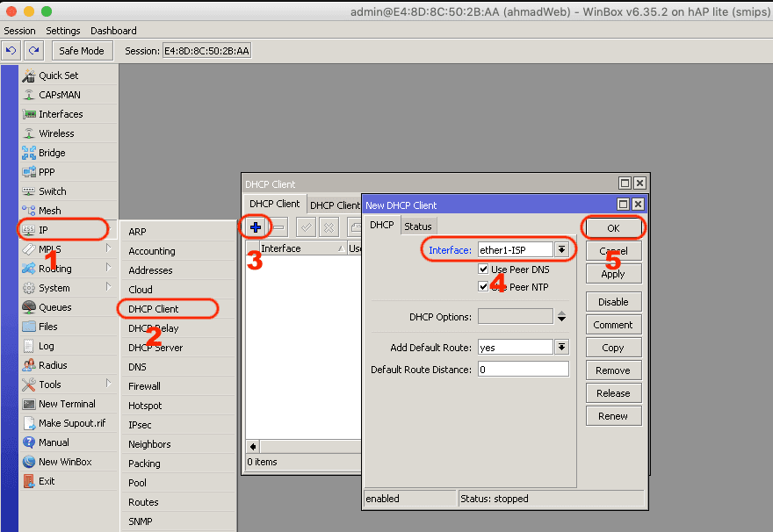Click the Remove button in dialog
The height and width of the screenshot is (532, 773).
pyautogui.click(x=613, y=370)
